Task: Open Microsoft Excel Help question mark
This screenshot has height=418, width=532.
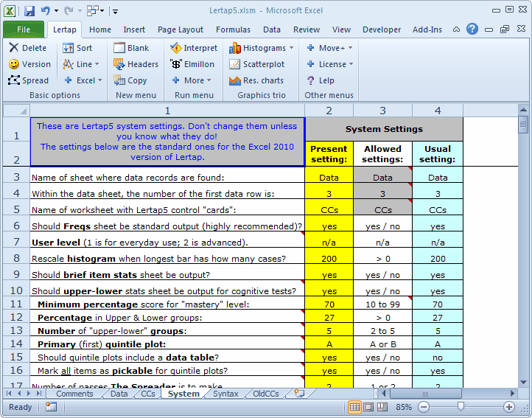Action: coord(472,29)
